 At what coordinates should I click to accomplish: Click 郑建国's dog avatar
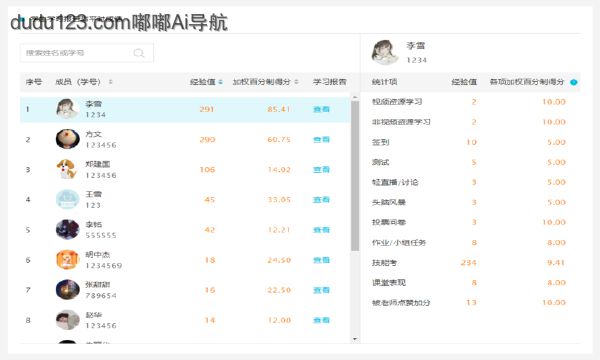pos(67,169)
